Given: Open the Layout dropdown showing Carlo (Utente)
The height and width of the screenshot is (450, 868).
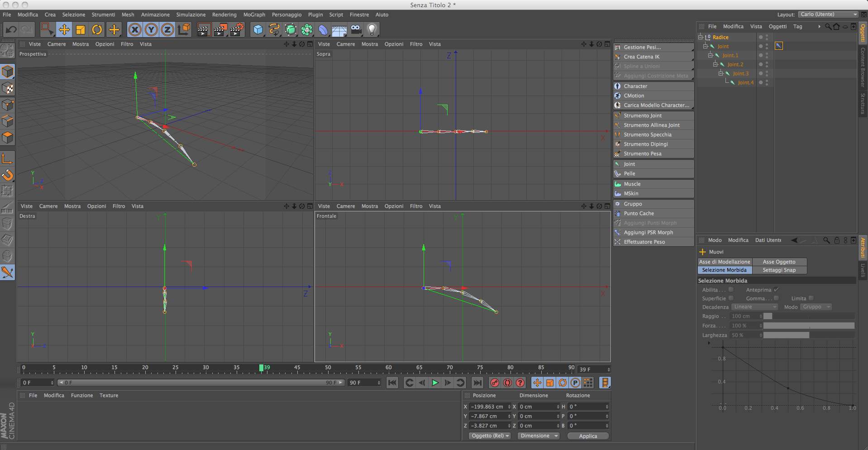Looking at the screenshot, I should point(828,14).
